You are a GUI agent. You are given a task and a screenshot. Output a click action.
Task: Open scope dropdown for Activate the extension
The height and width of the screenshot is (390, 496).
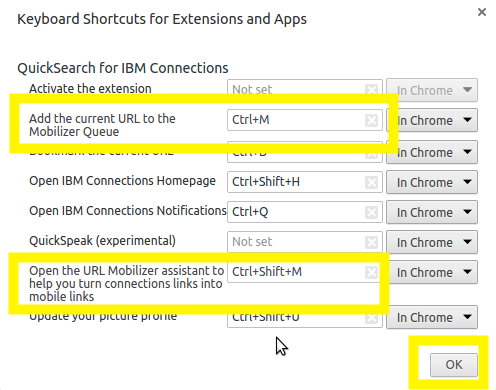[432, 90]
